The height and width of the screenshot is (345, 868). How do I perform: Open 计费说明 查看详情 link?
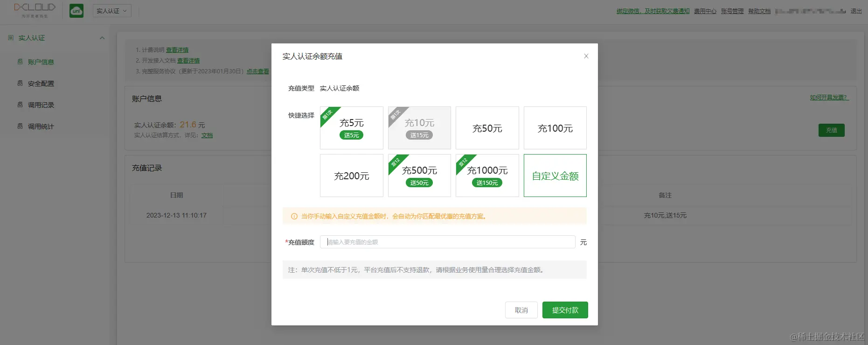coord(177,50)
